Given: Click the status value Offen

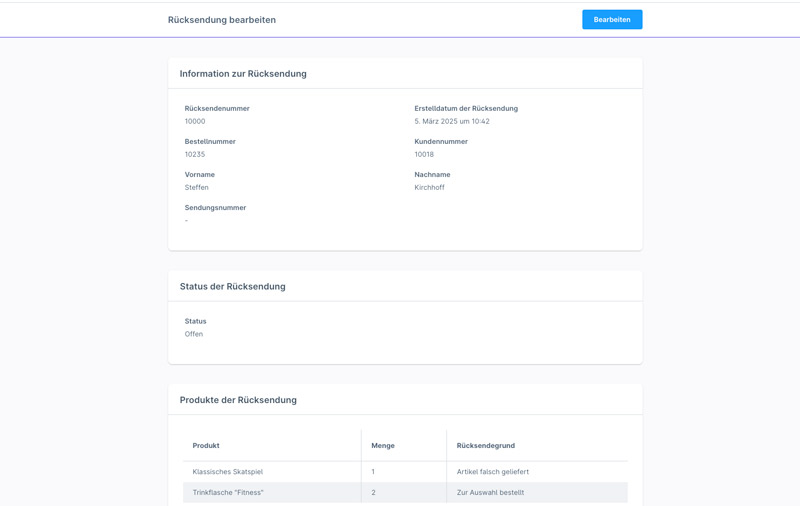Looking at the screenshot, I should 194,334.
